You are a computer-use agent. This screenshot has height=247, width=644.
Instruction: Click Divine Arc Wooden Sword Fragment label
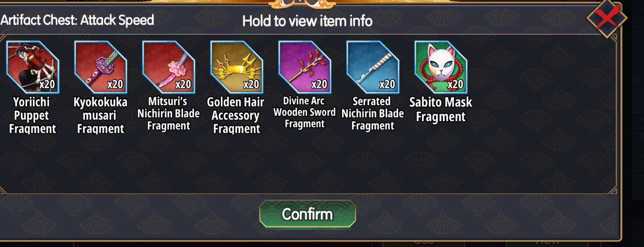pos(305,113)
